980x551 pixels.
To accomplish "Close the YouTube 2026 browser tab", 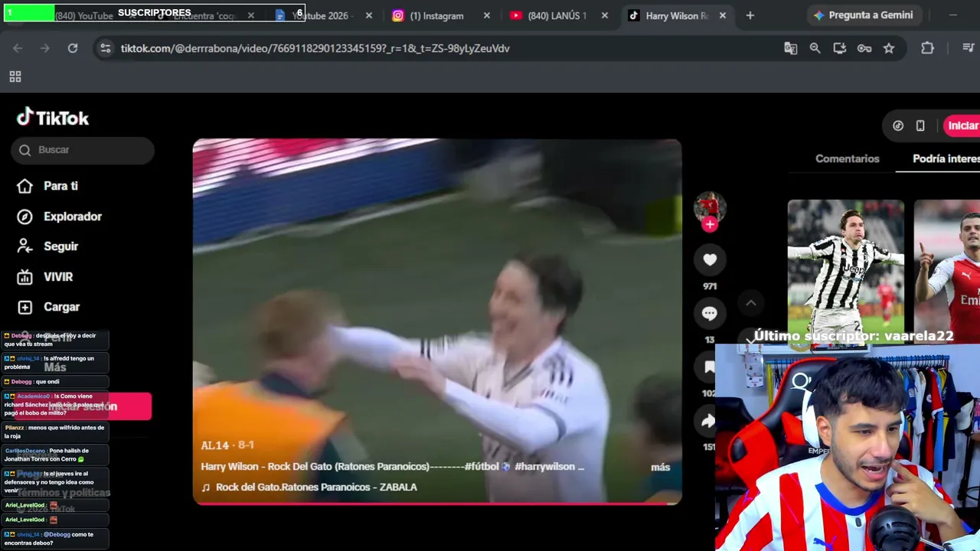I will click(369, 15).
